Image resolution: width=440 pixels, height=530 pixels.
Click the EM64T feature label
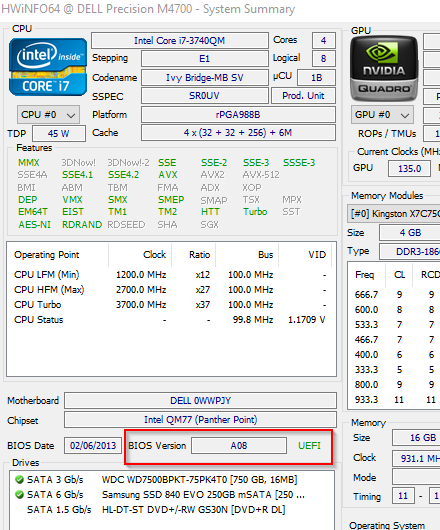coord(33,212)
